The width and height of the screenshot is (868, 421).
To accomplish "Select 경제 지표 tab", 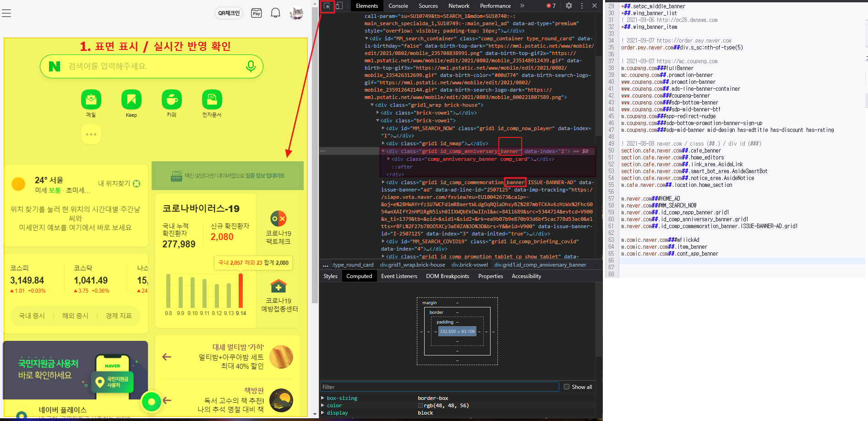I will pyautogui.click(x=119, y=316).
